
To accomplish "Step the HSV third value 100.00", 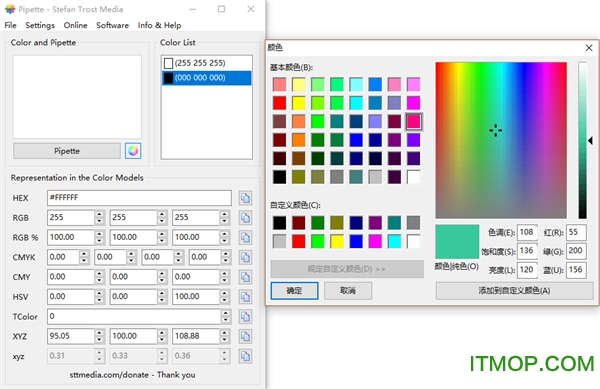I will (x=225, y=297).
